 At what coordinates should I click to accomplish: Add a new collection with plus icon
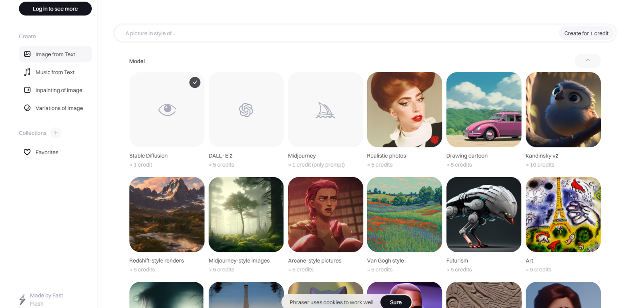tap(56, 133)
